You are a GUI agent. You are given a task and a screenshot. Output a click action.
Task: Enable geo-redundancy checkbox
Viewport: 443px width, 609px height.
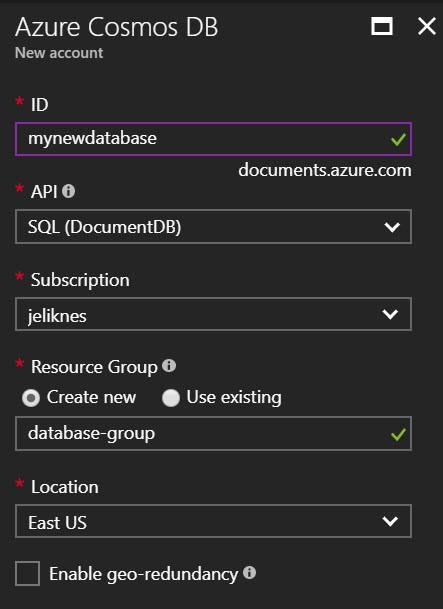(27, 573)
